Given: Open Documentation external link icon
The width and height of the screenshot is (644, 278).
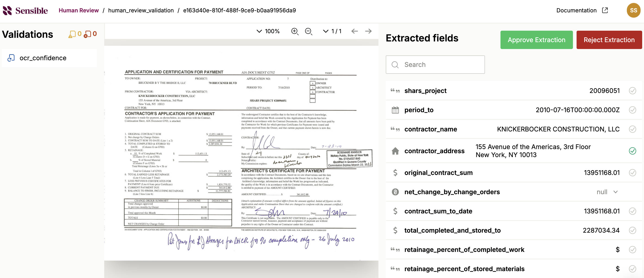Looking at the screenshot, I should point(605,10).
